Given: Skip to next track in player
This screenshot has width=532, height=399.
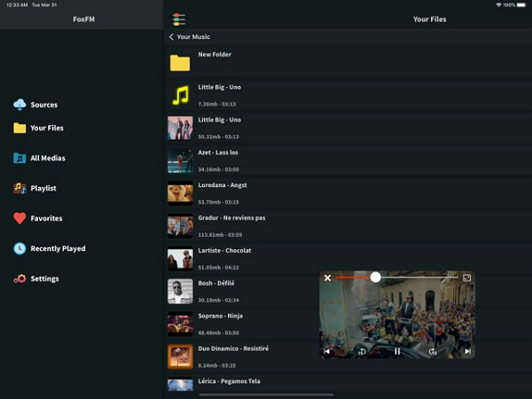Looking at the screenshot, I should [x=467, y=351].
